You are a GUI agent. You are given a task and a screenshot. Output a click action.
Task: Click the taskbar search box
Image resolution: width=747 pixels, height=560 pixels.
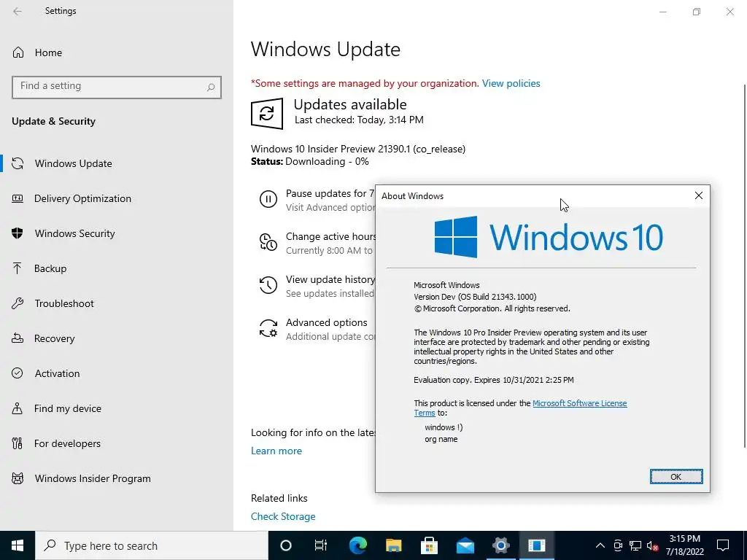(152, 545)
